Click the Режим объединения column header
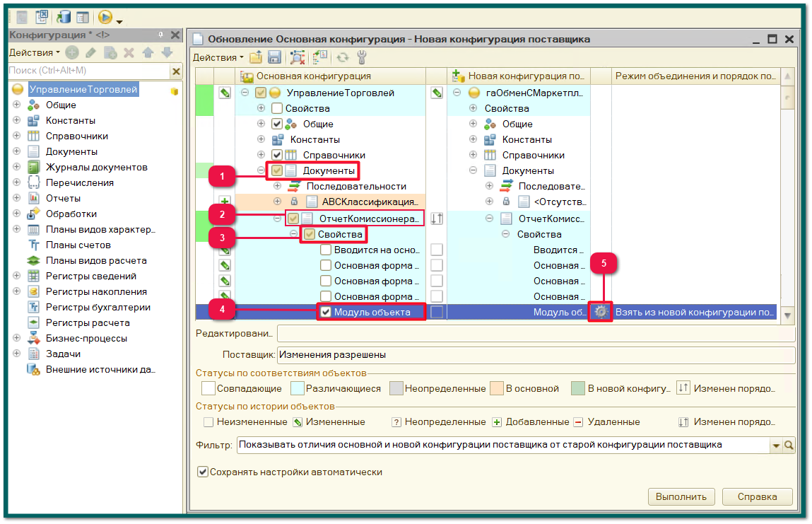This screenshot has width=812, height=524. point(695,76)
